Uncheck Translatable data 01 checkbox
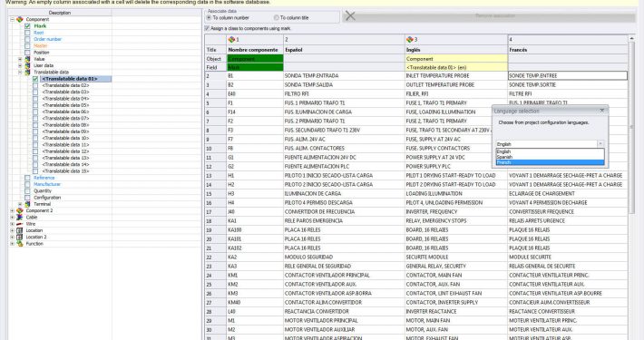The image size is (644, 340). [x=35, y=79]
